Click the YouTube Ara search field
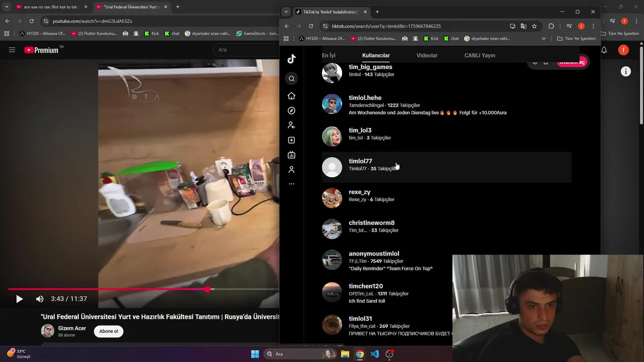 coord(247,50)
